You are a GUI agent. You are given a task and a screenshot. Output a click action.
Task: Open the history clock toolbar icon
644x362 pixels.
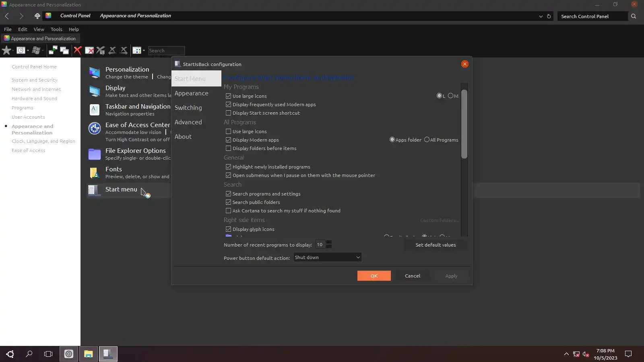21,50
